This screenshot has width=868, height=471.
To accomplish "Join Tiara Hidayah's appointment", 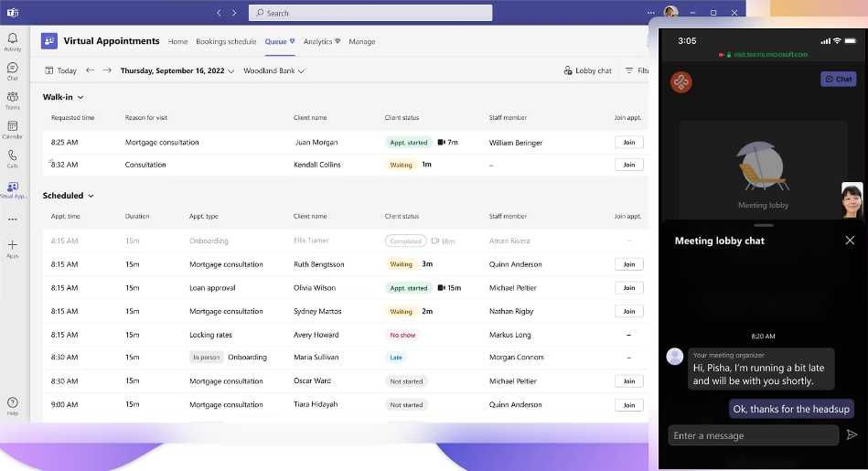I will [629, 404].
